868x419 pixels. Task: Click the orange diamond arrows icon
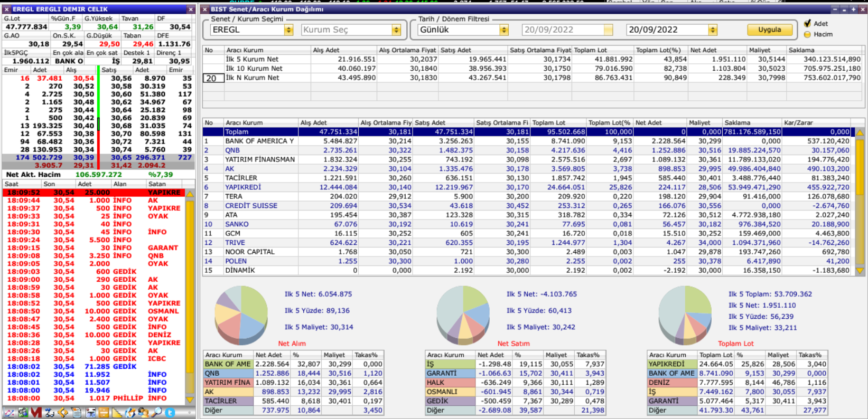tap(63, 412)
